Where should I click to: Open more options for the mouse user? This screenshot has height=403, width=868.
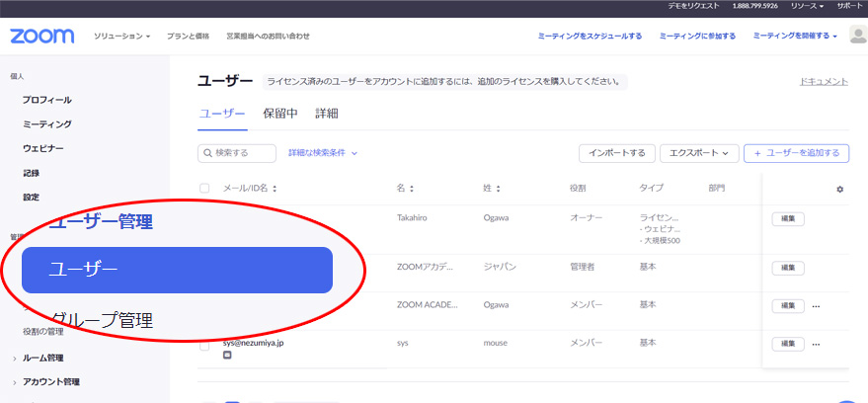[816, 344]
